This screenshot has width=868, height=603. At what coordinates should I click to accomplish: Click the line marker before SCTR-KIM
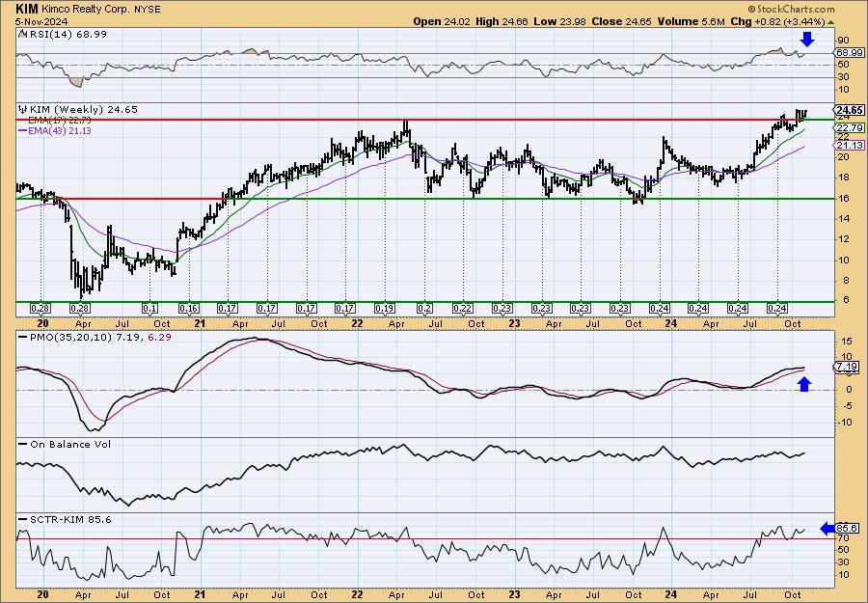(22, 519)
